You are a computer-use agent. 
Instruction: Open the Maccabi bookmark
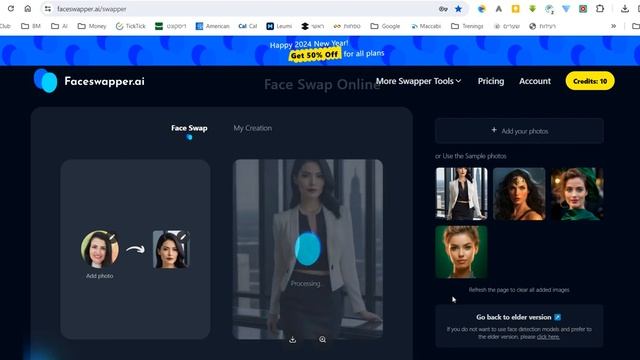pos(426,26)
